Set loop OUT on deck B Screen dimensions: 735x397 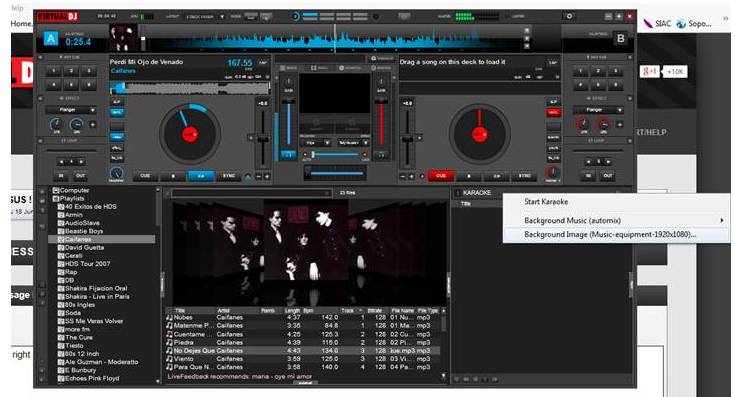pos(608,176)
